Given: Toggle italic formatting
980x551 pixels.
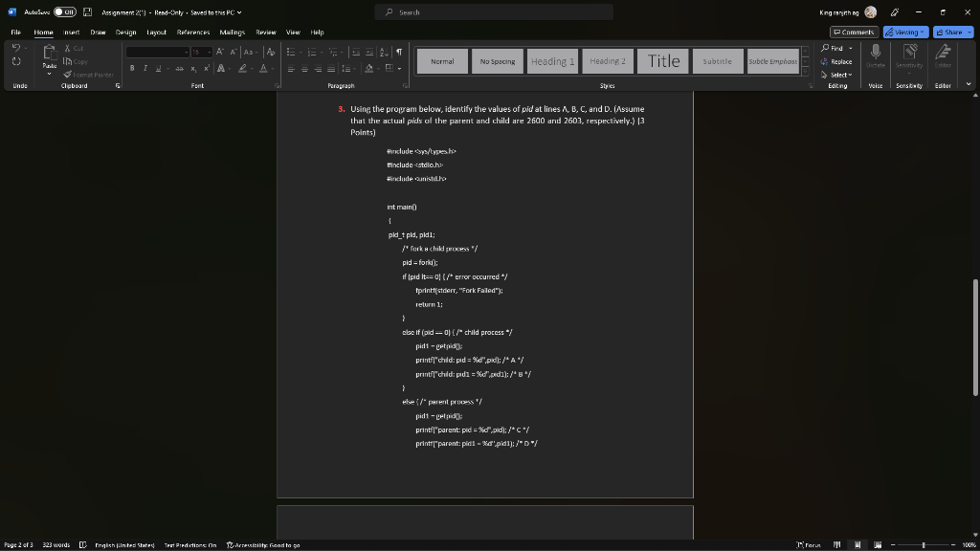Looking at the screenshot, I should click(144, 68).
